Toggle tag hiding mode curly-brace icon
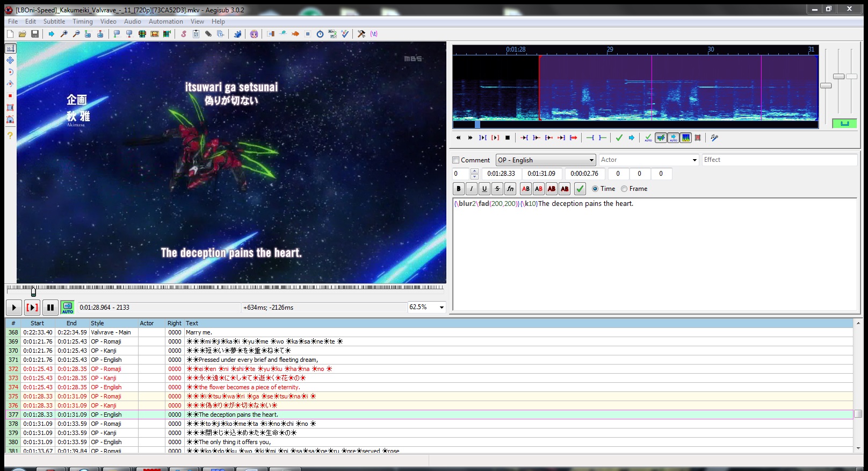 (x=374, y=34)
